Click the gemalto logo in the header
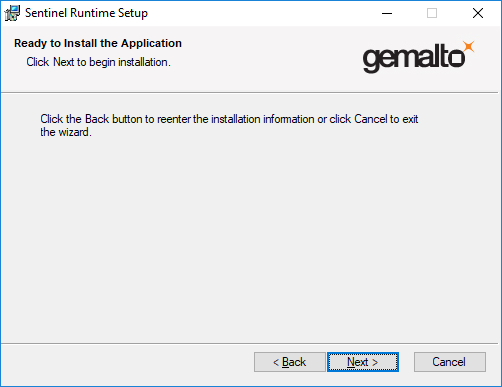The image size is (502, 387). [418, 57]
